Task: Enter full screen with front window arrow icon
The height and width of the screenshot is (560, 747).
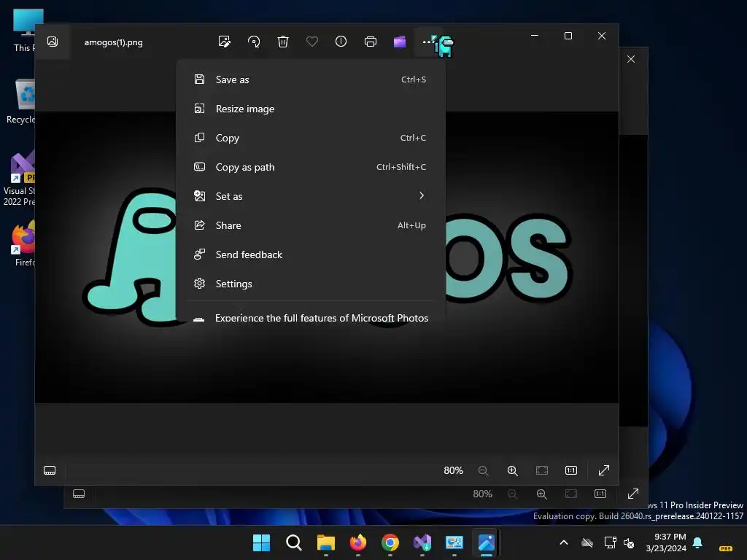Action: point(603,470)
